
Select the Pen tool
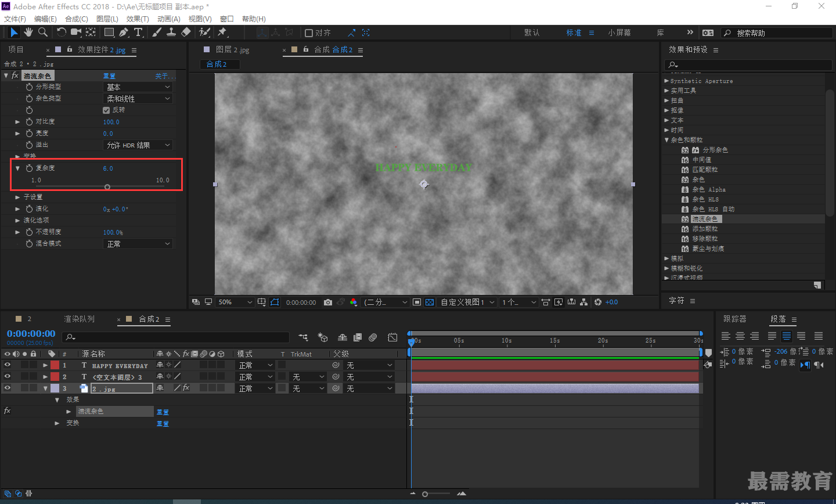click(x=123, y=33)
